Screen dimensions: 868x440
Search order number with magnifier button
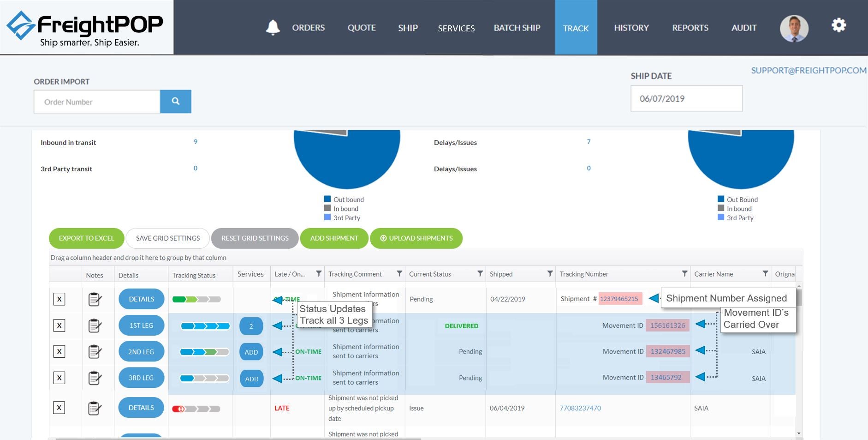click(x=175, y=101)
